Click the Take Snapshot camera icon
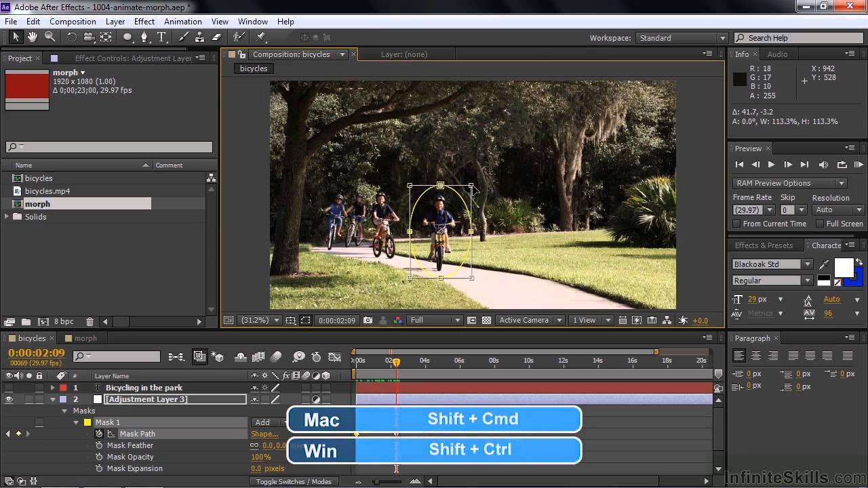Viewport: 868px width, 488px height. (x=368, y=321)
